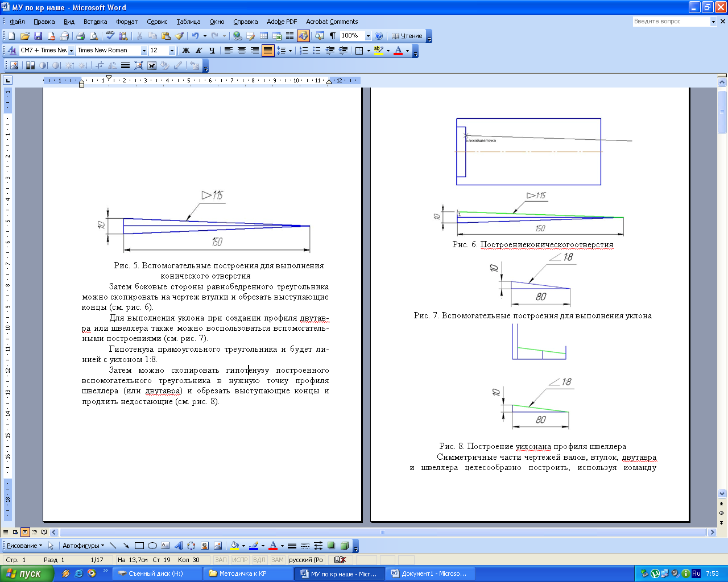Save the document with the floppy icon

click(x=38, y=36)
